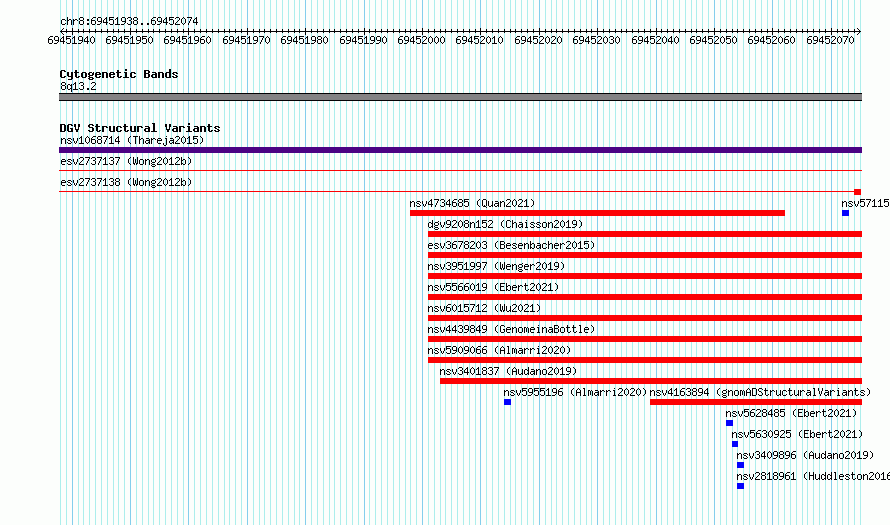Click the red nsv5566019 variant bar
Viewport: 890px width, 525px height.
(645, 297)
